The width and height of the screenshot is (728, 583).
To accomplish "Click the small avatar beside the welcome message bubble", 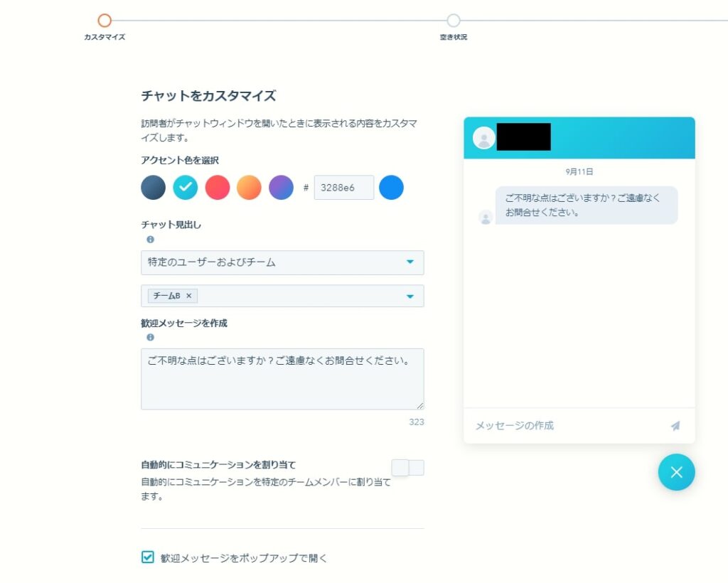I will point(486,218).
